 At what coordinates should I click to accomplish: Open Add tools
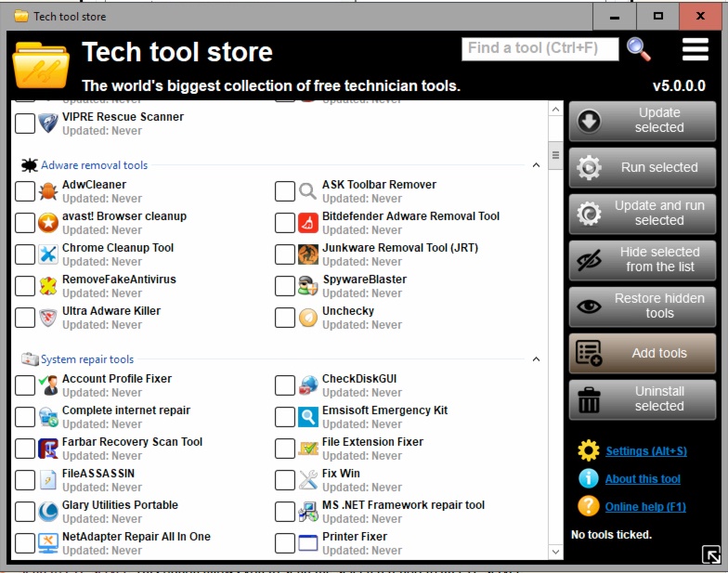[x=643, y=353]
